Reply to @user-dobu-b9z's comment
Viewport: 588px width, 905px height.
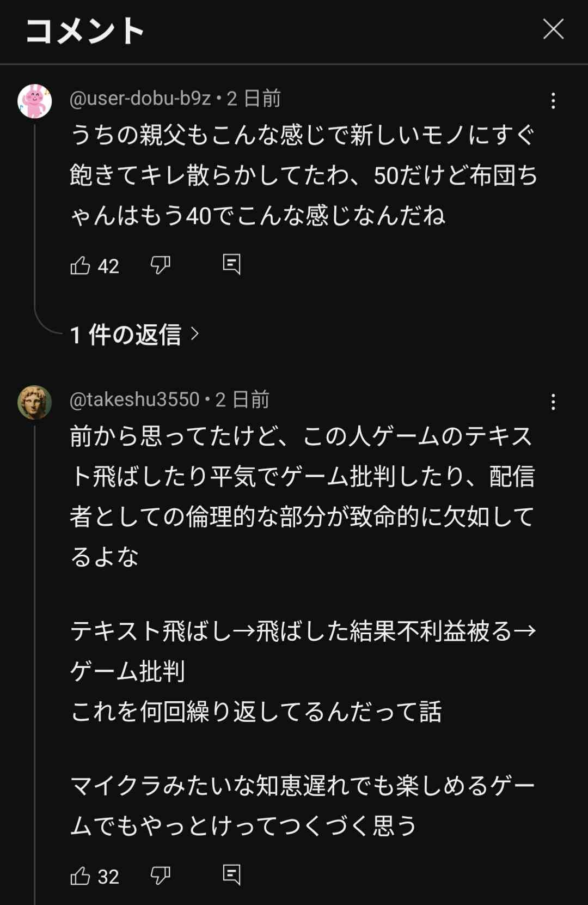(x=231, y=264)
